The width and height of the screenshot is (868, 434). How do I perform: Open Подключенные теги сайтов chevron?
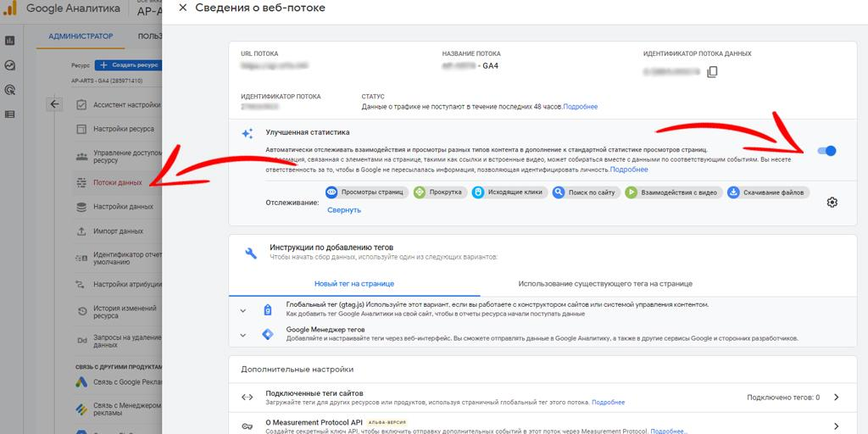[x=836, y=397]
